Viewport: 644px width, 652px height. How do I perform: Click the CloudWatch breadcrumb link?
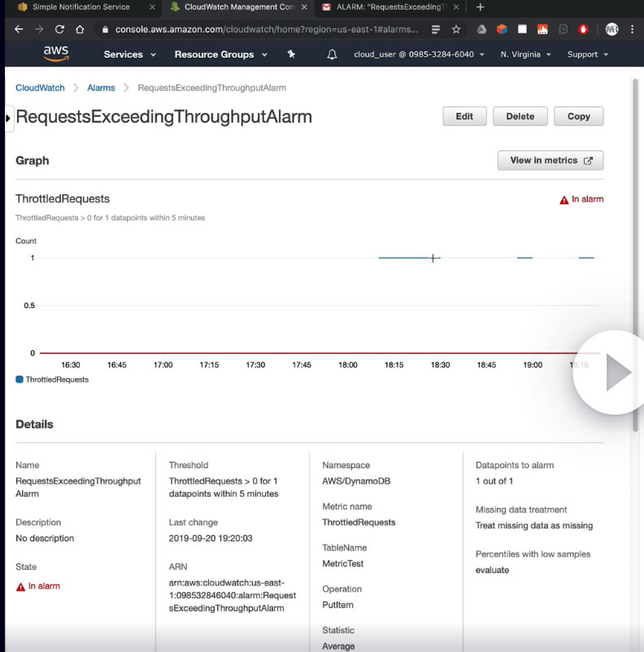pyautogui.click(x=40, y=88)
